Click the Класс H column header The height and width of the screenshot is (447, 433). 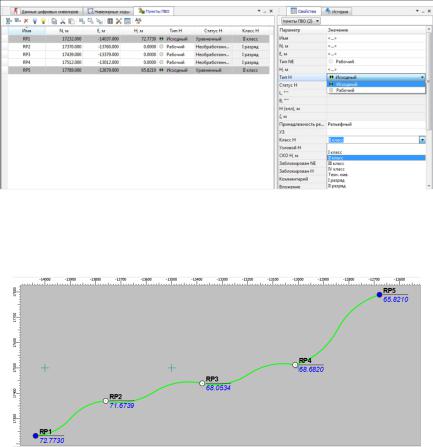[250, 31]
